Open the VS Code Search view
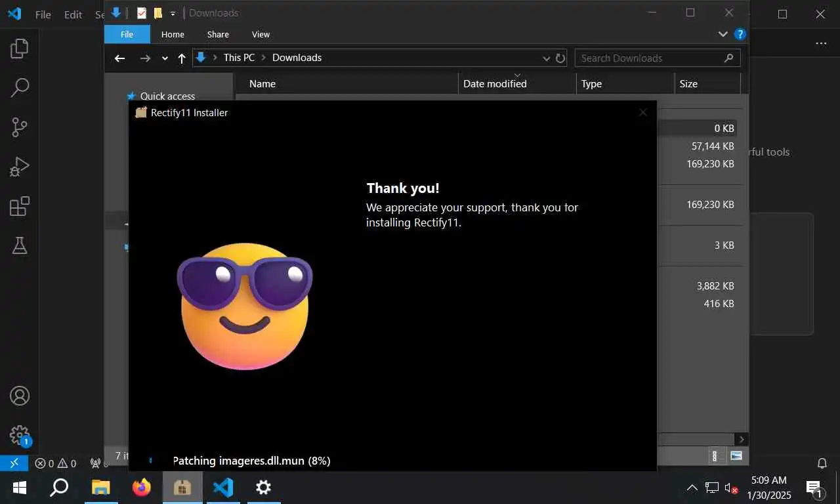The width and height of the screenshot is (840, 504). coord(20,87)
